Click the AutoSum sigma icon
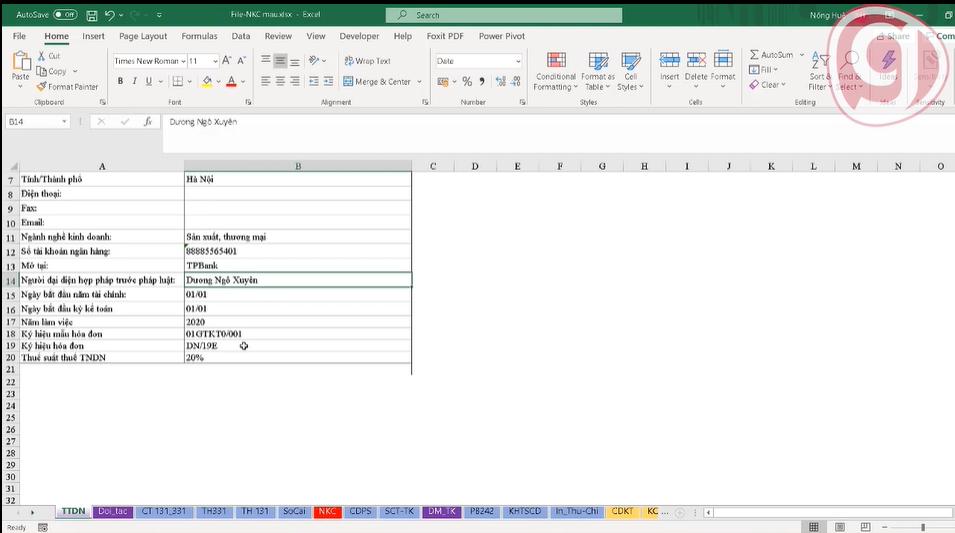This screenshot has height=533, width=955. 754,55
